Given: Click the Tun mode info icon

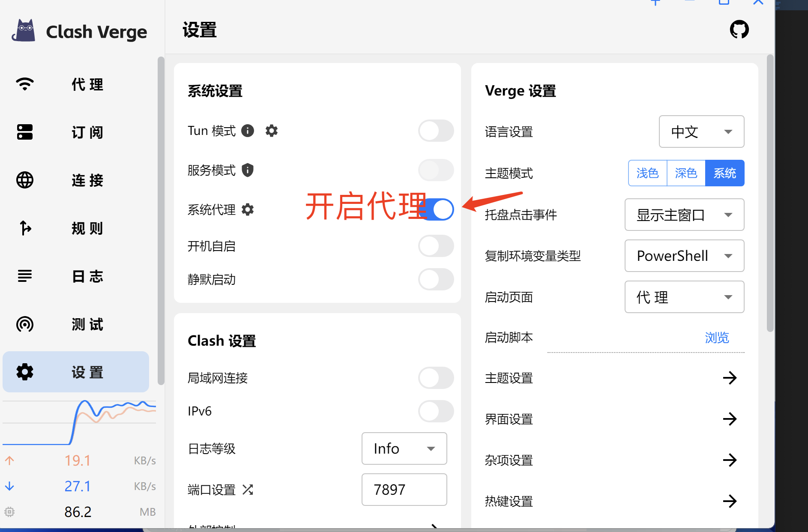Looking at the screenshot, I should [248, 131].
